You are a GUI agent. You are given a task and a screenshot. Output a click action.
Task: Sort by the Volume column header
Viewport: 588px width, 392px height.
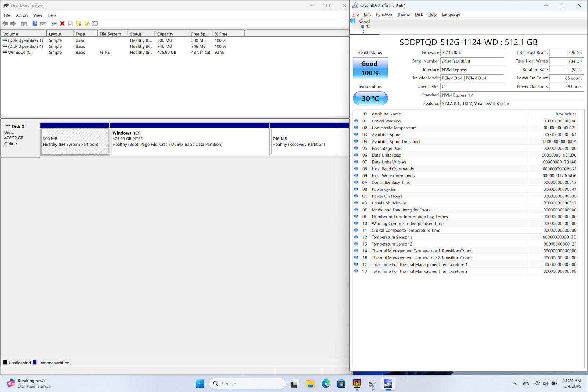24,34
